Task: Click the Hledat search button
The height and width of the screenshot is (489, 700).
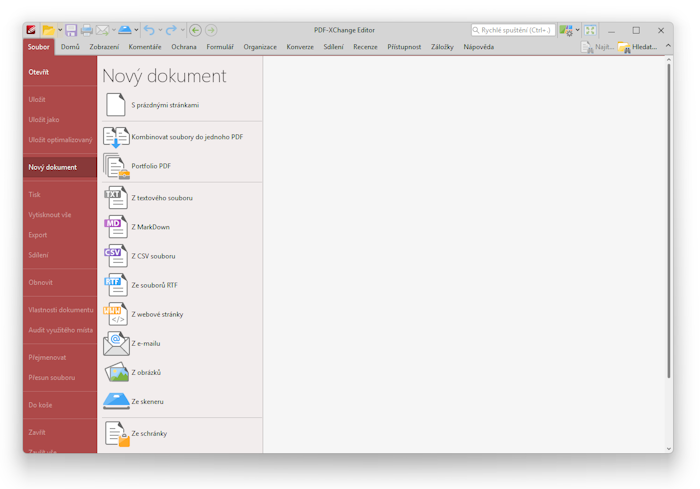Action: coord(638,47)
